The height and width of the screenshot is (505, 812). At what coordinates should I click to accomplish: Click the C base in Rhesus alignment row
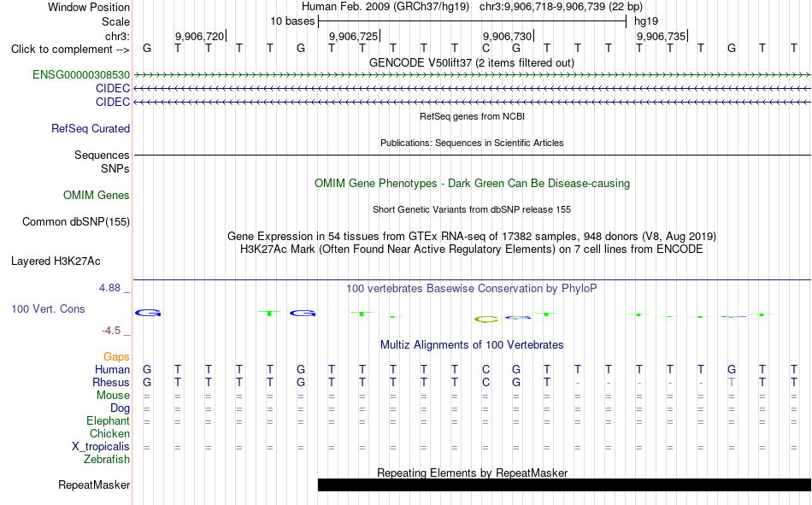[485, 382]
